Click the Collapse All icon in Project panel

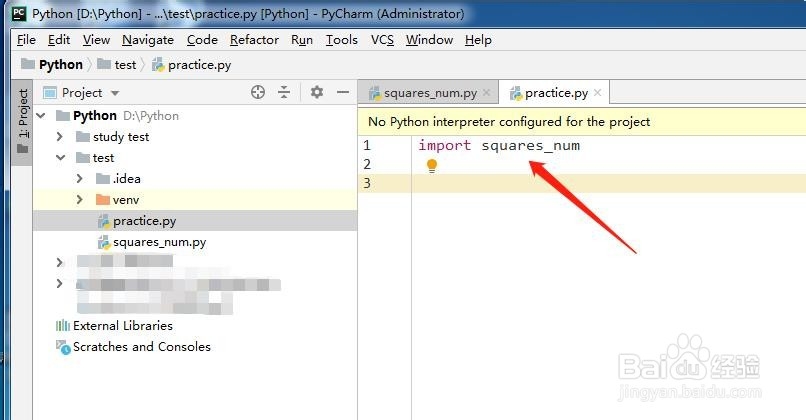[x=284, y=92]
